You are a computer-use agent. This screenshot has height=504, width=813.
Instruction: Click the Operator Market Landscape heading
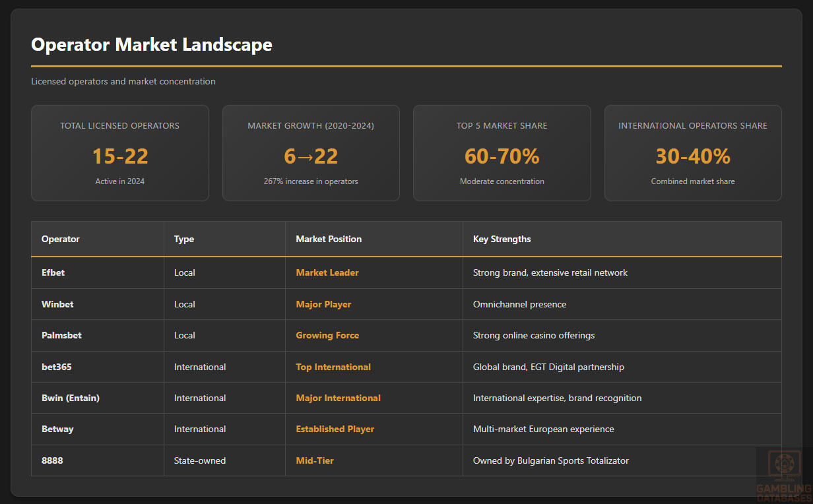pos(152,45)
